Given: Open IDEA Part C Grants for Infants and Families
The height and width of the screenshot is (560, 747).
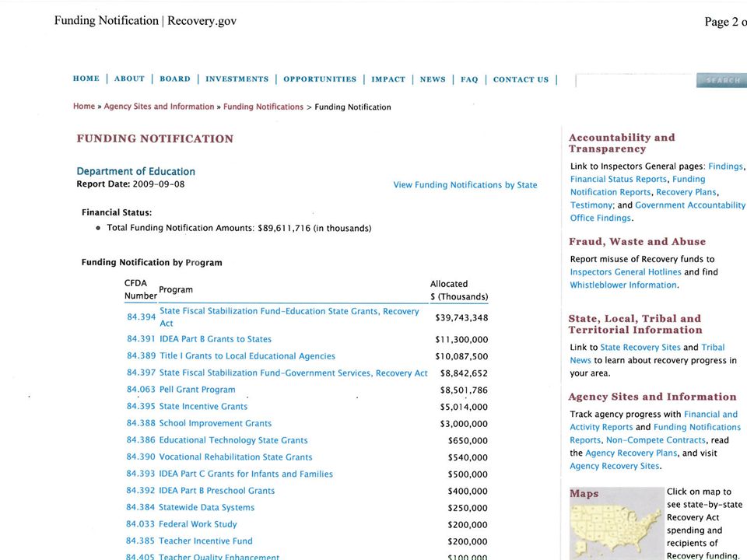Looking at the screenshot, I should (246, 474).
